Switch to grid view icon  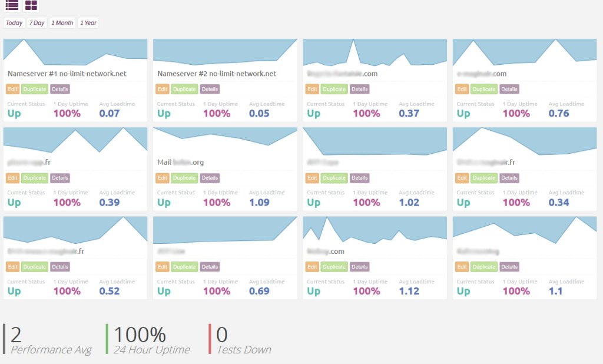pos(31,5)
